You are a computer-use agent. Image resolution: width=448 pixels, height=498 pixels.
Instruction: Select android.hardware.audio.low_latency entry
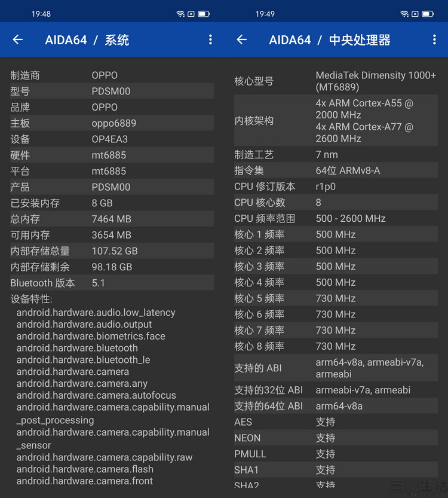(x=96, y=313)
